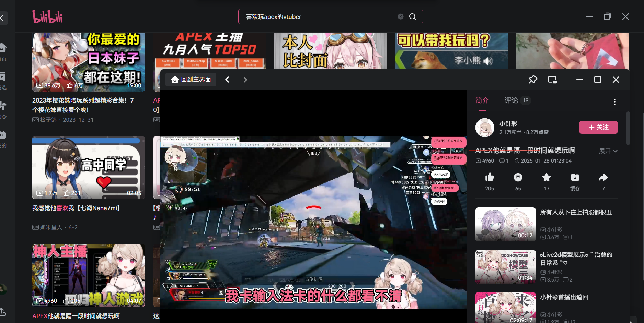Viewport: 644px width, 323px height.
Task: Go back with the main window's left arrow
Action: (3, 18)
